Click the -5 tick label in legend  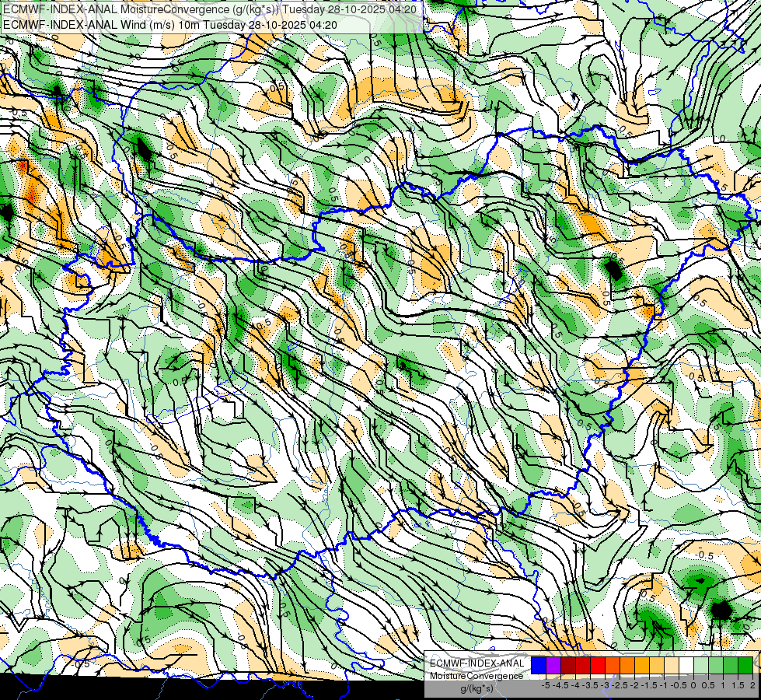click(x=546, y=685)
